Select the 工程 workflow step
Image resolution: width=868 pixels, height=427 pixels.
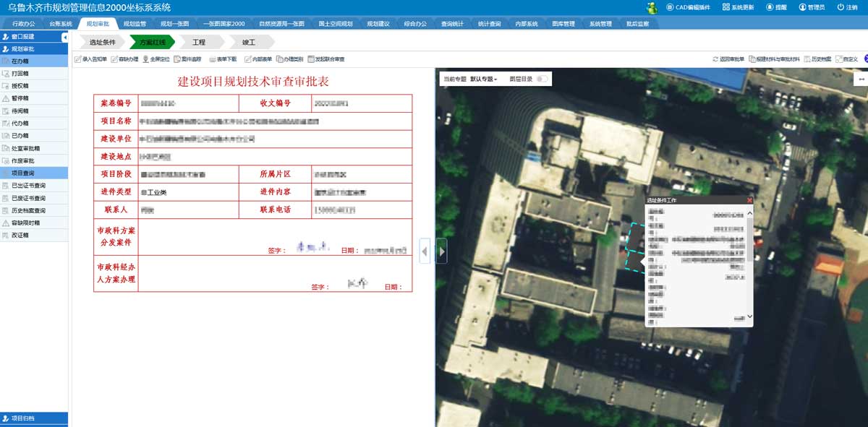click(x=199, y=43)
